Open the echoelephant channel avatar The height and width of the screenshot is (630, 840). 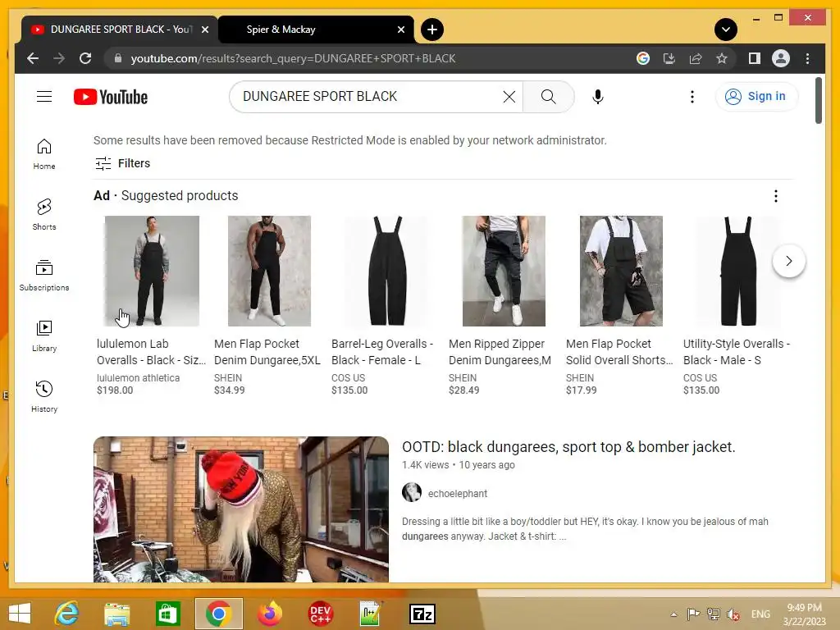tap(412, 492)
